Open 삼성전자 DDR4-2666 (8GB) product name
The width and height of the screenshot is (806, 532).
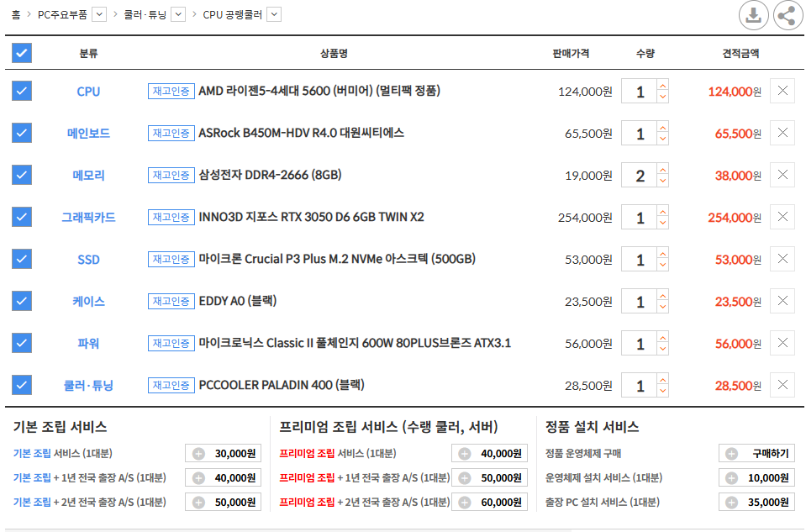tap(270, 176)
